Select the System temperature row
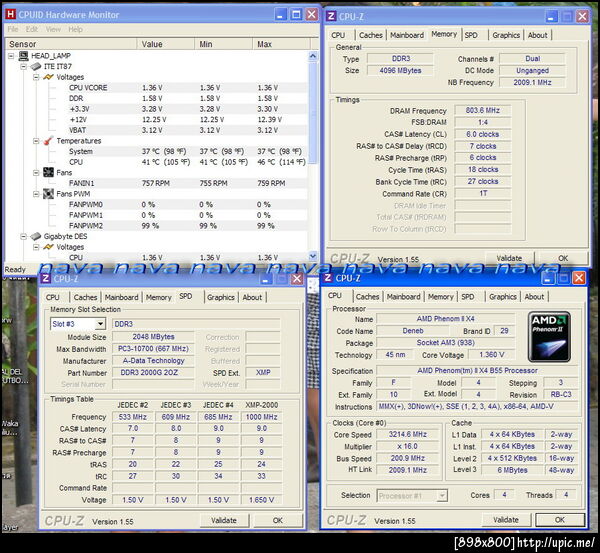600x553 pixels. pyautogui.click(x=187, y=152)
